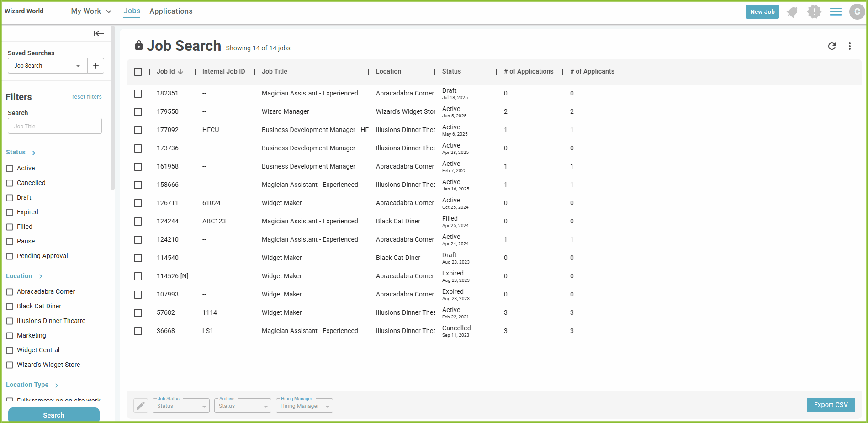This screenshot has height=423, width=868.
Task: Check the select-all checkbox in the table header
Action: coord(138,72)
